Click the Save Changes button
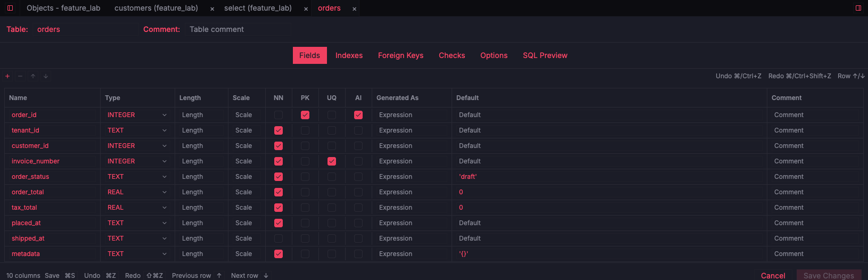The height and width of the screenshot is (280, 868). [x=829, y=275]
